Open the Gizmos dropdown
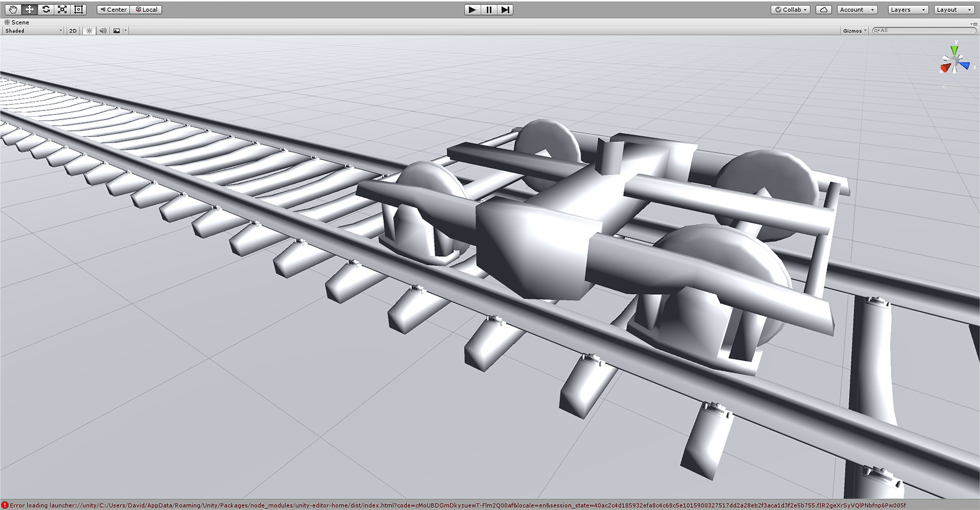Screen dimensions: 980x510 (853, 31)
